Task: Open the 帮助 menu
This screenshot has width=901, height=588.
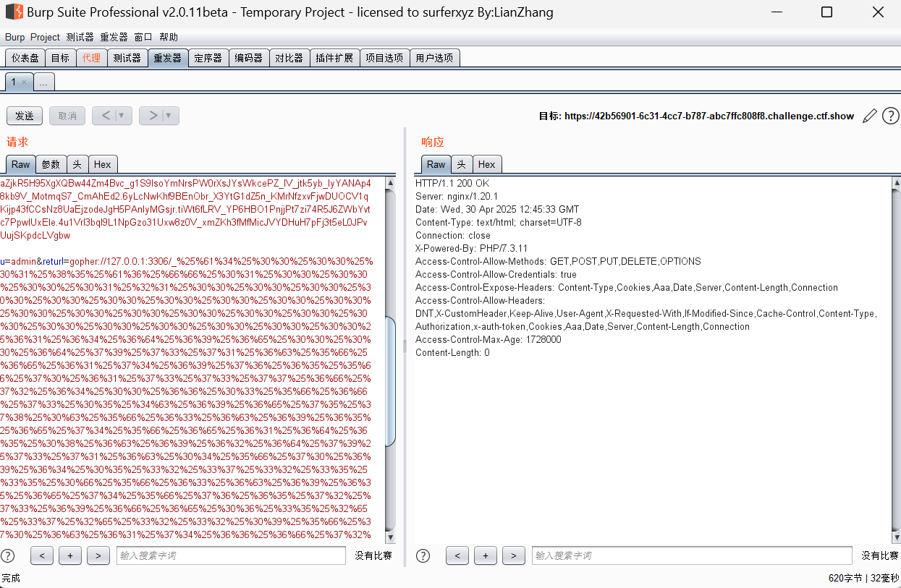Action: tap(169, 37)
